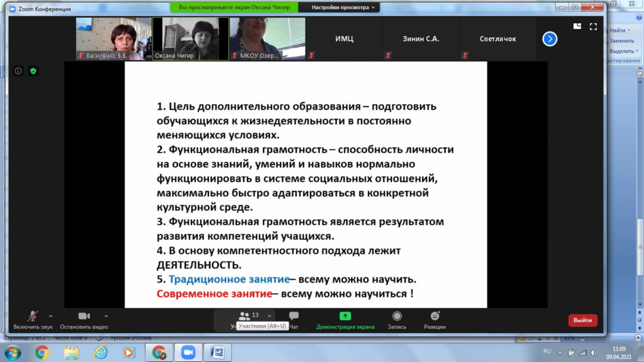Start recording with Запись button
Viewport: 644px width, 362px height.
click(397, 320)
